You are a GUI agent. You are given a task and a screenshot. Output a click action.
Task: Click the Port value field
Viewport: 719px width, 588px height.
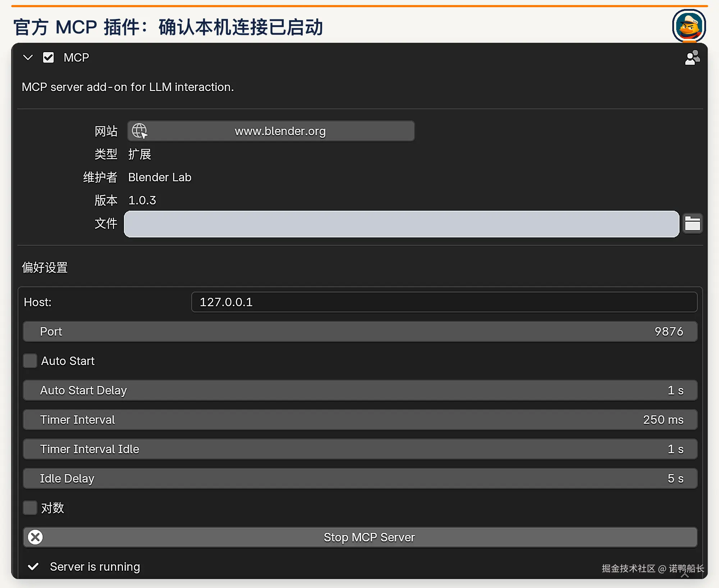pos(360,332)
